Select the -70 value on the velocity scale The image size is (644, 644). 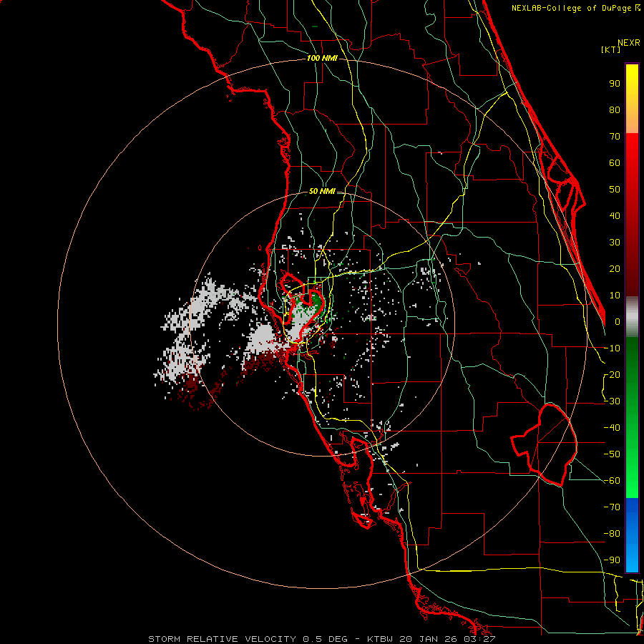click(612, 507)
